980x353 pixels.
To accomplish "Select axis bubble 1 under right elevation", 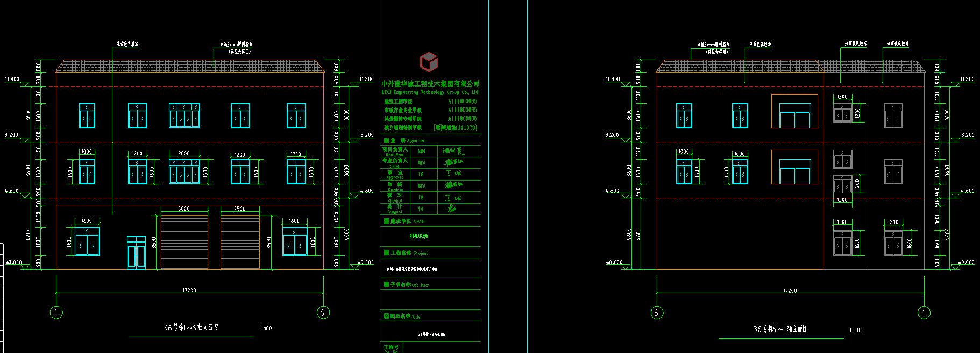I will pos(924,313).
